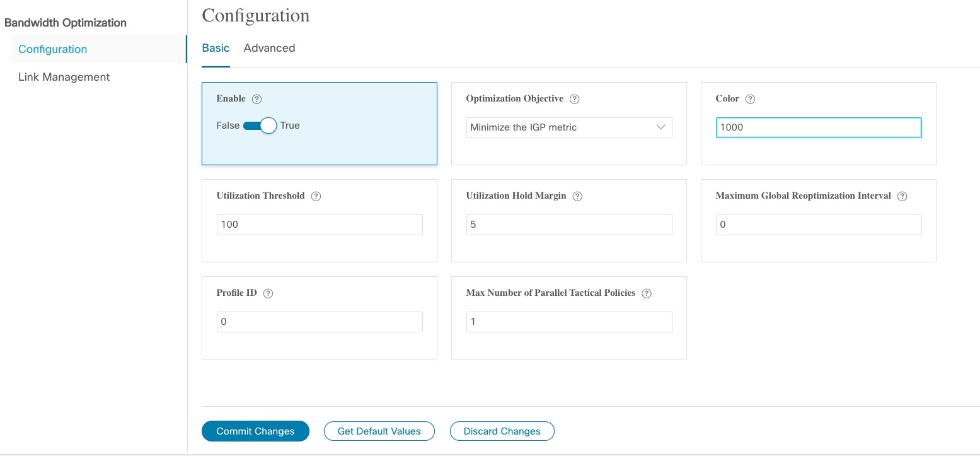Click the Optimization Objective help icon
Viewport: 980px width, 456px height.
tap(574, 98)
